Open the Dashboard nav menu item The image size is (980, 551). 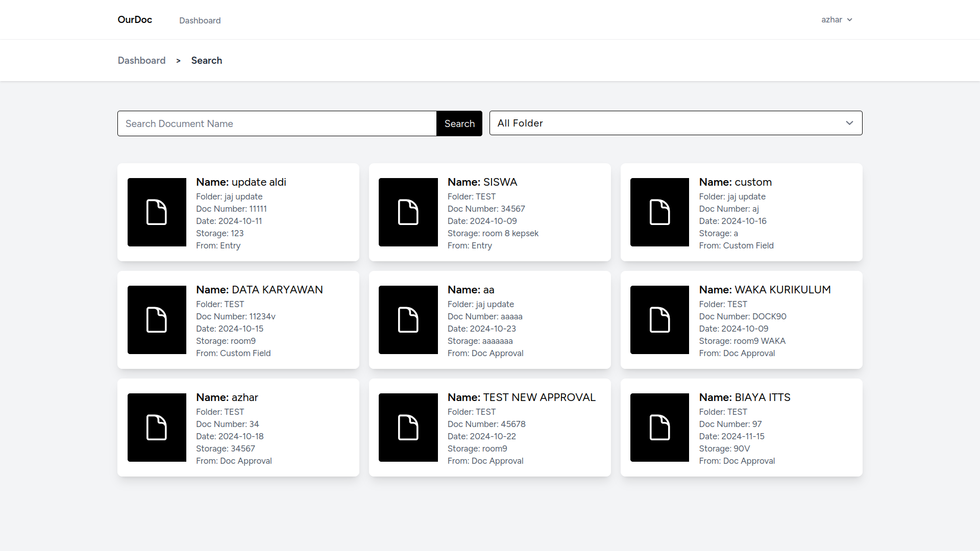coord(200,20)
